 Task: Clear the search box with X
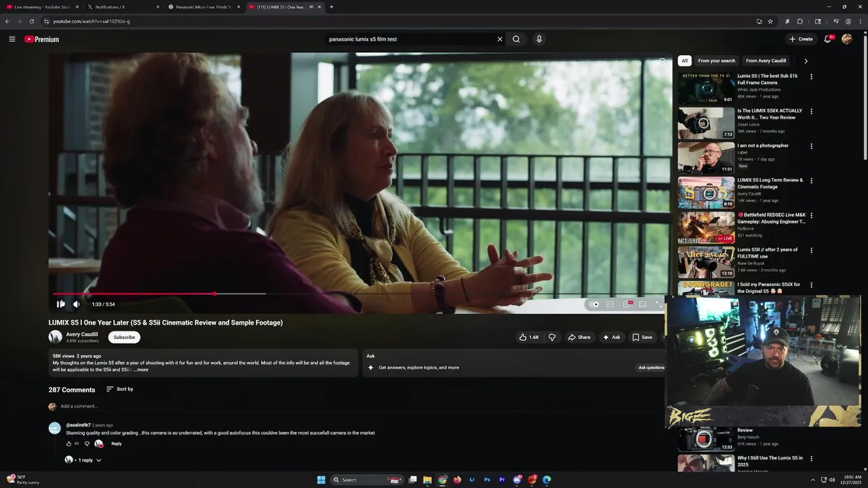point(500,39)
